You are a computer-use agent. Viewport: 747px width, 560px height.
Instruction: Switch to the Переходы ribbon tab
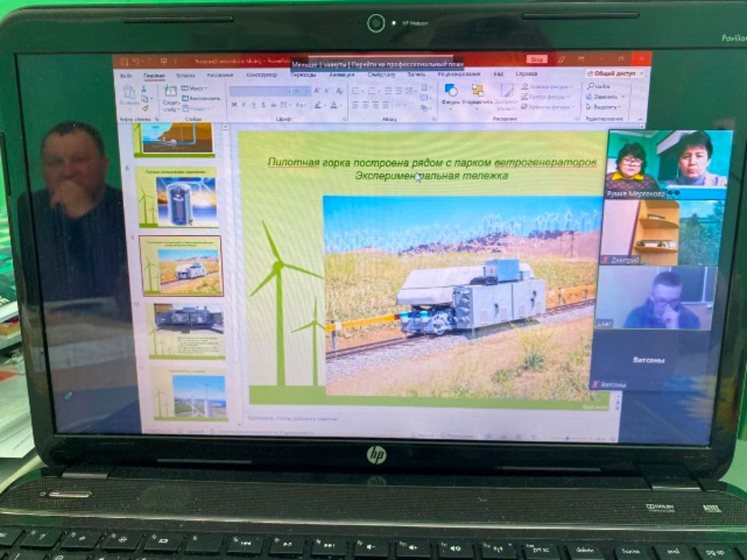click(303, 75)
